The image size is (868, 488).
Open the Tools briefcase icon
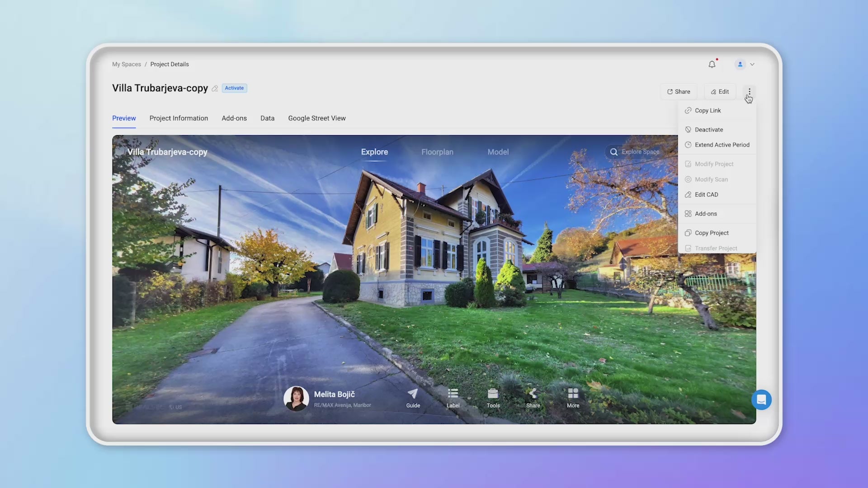click(493, 398)
